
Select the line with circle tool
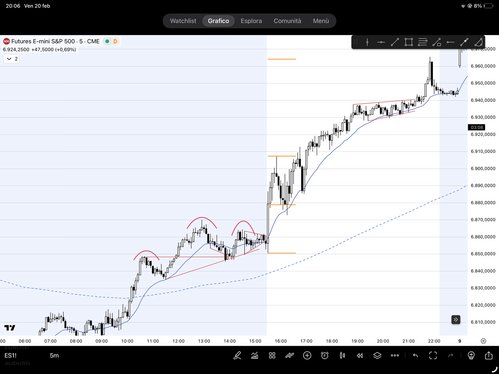click(x=436, y=42)
